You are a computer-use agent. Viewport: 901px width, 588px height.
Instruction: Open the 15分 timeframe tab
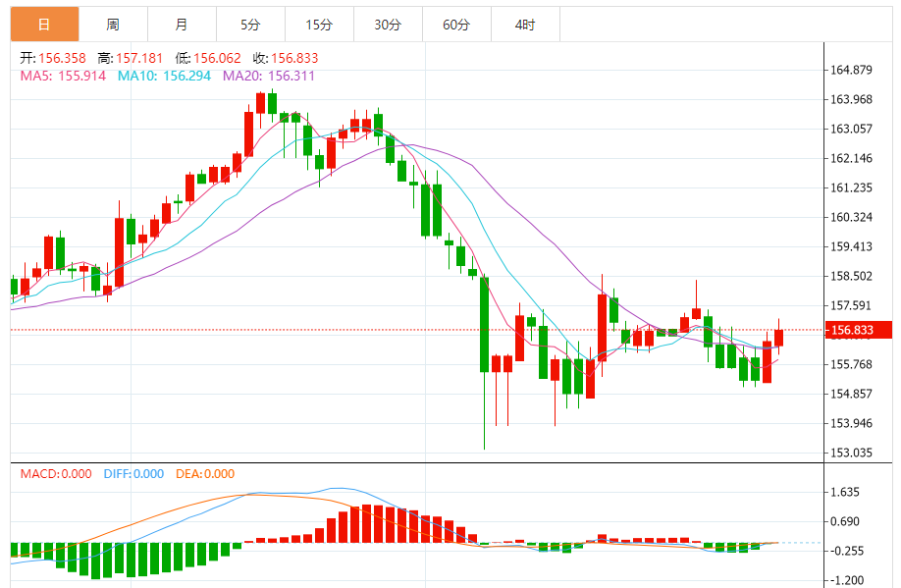point(320,25)
